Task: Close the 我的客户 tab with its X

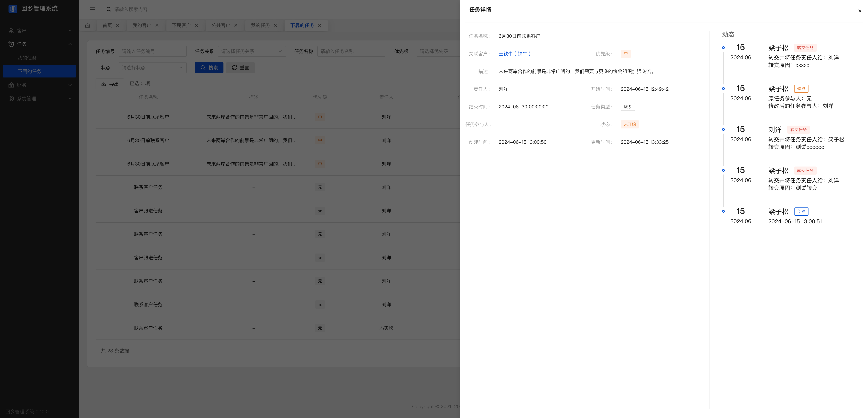Action: 157,25
